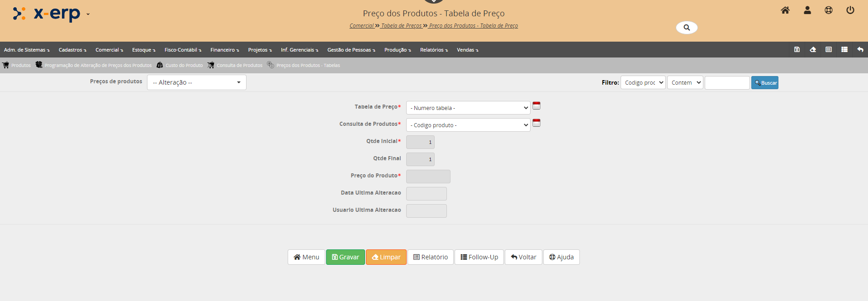
Task: Open the Numero tabela dropdown
Action: [x=468, y=108]
